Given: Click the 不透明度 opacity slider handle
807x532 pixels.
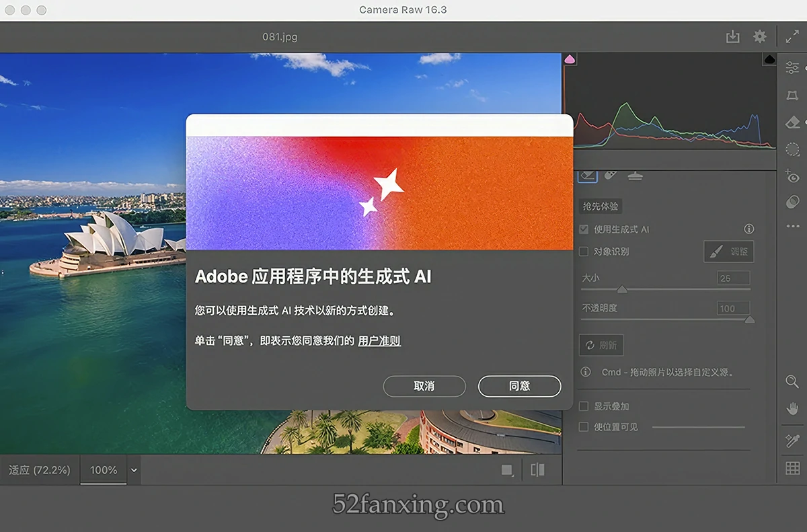Looking at the screenshot, I should pyautogui.click(x=749, y=319).
